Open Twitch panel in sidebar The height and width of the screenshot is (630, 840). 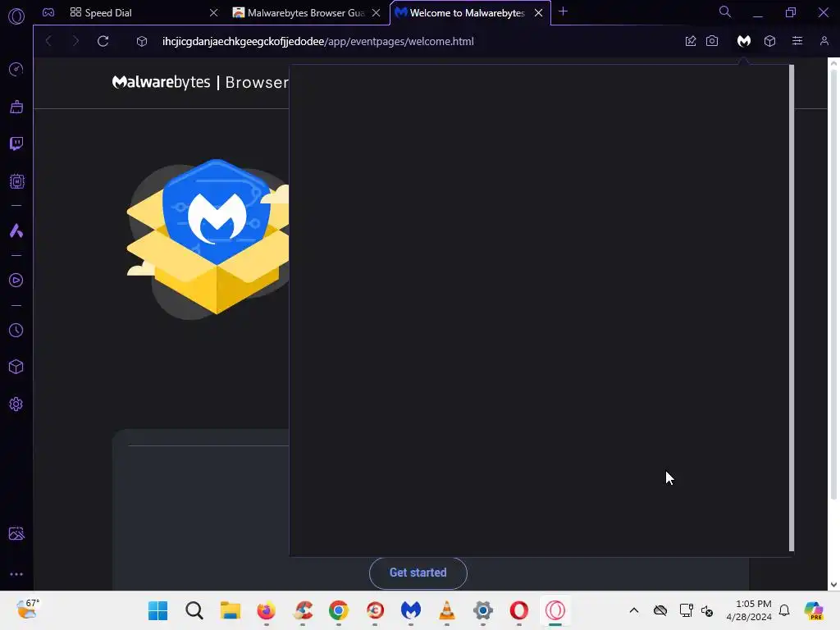tap(16, 144)
